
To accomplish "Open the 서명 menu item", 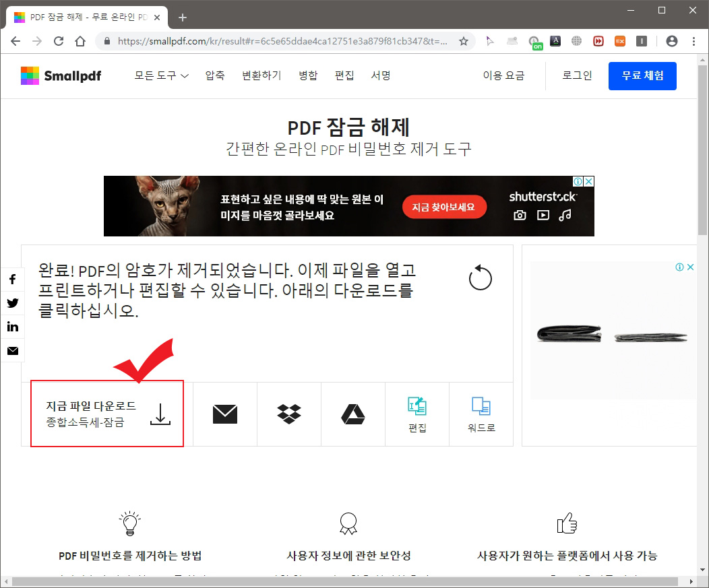I will pos(381,75).
